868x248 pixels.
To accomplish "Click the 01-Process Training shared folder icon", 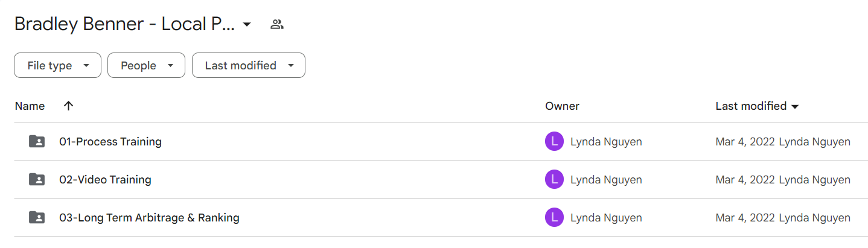I will 37,142.
